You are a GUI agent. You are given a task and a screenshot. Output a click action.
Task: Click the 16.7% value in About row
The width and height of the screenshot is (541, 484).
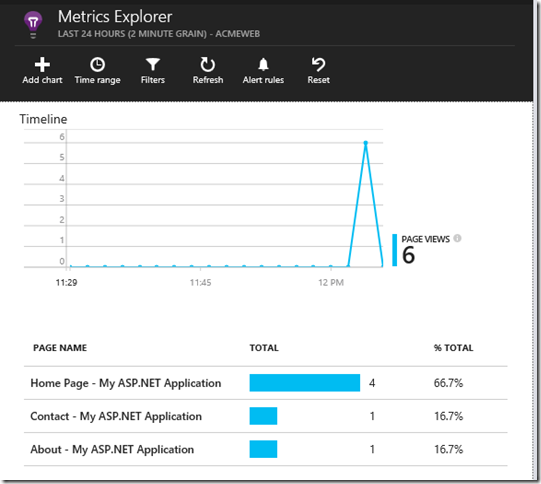448,449
